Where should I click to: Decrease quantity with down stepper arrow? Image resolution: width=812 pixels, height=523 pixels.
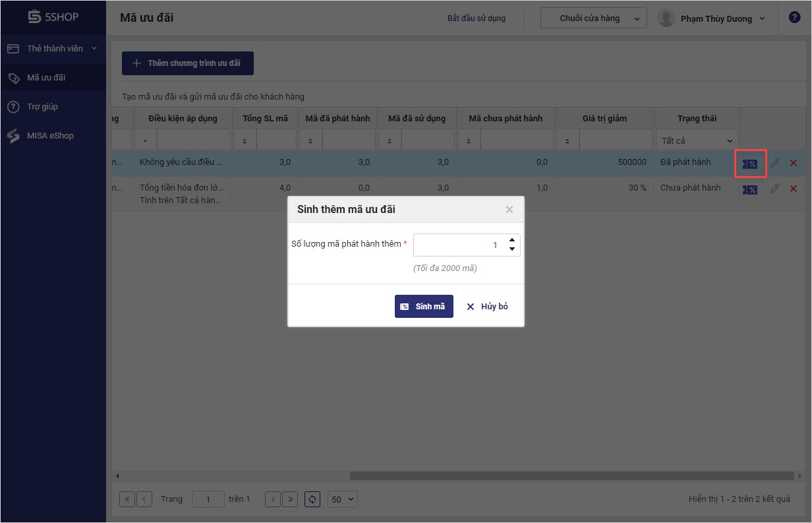(x=512, y=249)
